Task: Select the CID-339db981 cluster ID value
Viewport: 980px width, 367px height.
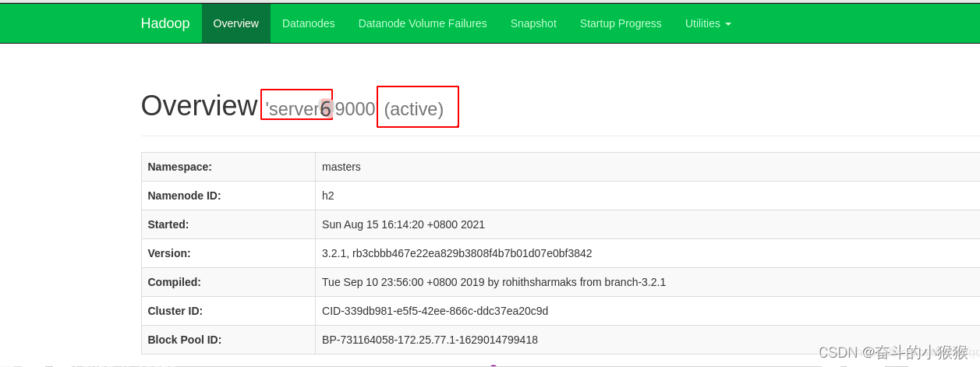Action: [x=435, y=311]
